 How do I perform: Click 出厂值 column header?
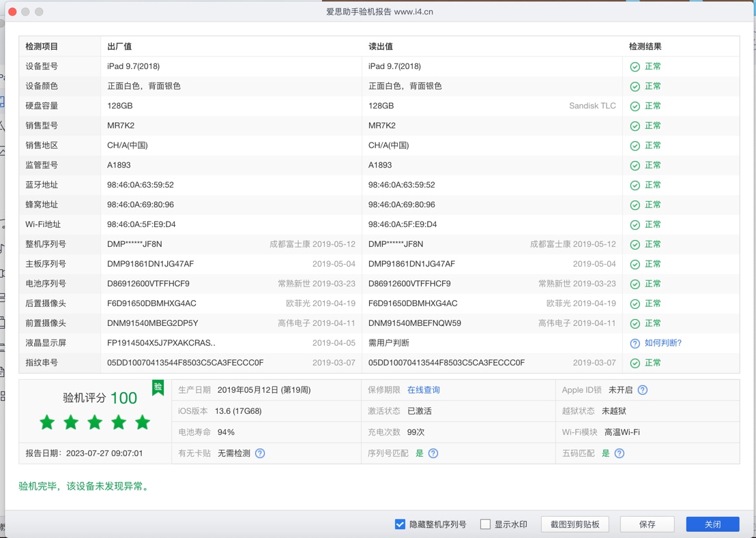tap(119, 46)
